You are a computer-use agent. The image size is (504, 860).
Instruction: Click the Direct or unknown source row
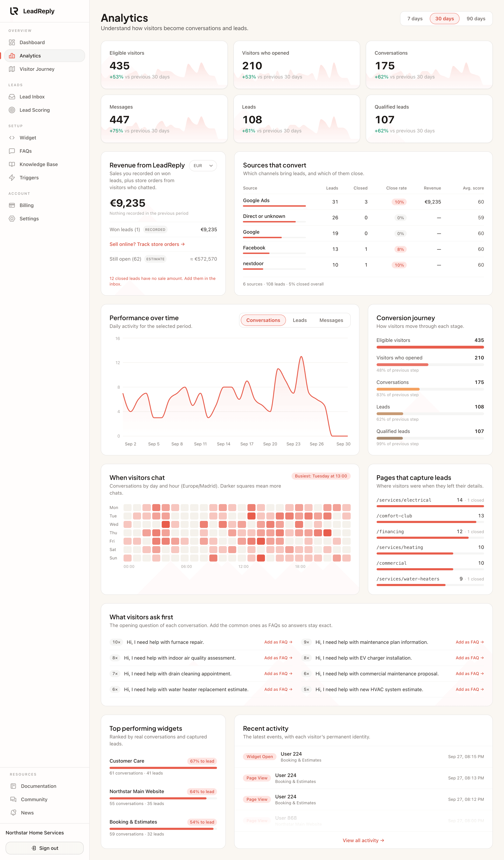pyautogui.click(x=363, y=217)
